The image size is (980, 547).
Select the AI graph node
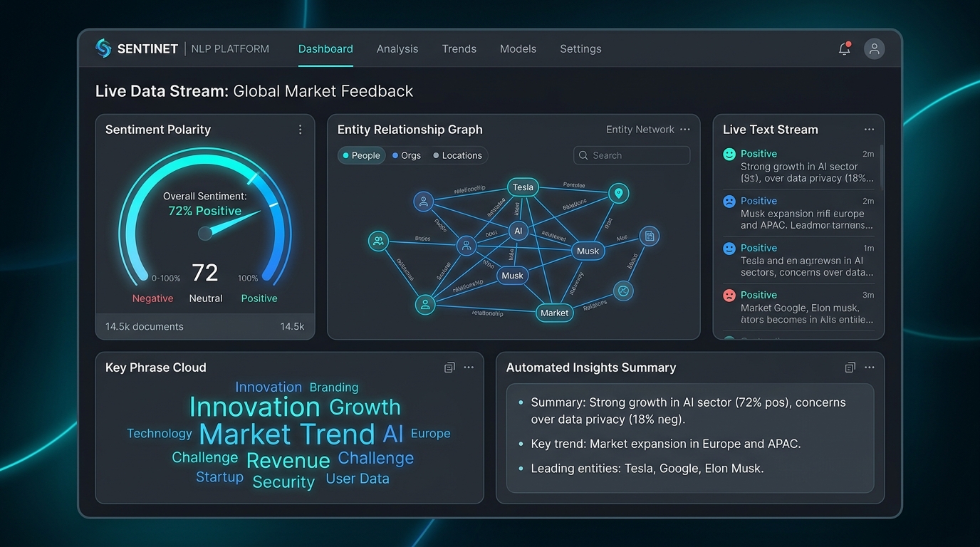(x=518, y=231)
